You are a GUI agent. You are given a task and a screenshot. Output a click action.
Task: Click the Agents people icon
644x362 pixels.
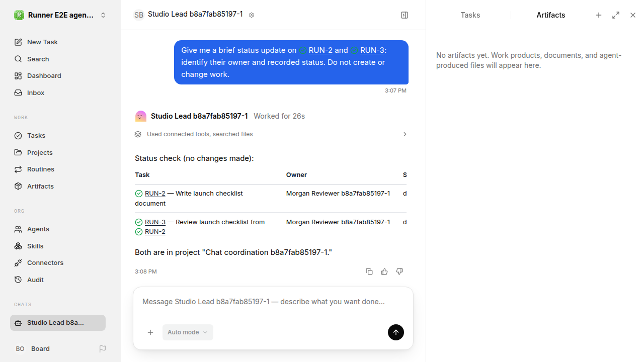tap(18, 229)
